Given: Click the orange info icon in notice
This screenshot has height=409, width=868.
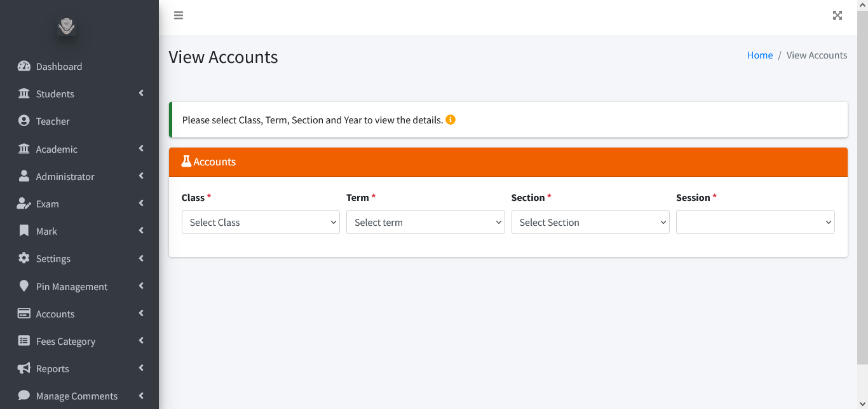Looking at the screenshot, I should point(451,120).
